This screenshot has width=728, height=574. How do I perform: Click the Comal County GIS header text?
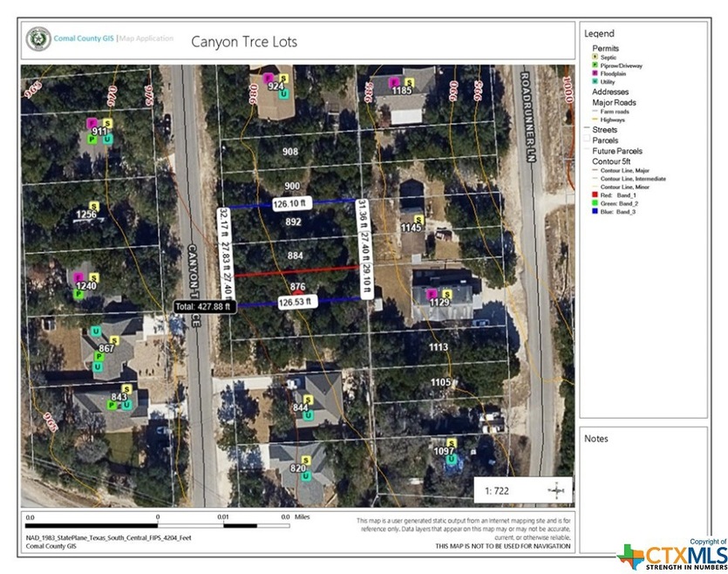coord(84,39)
